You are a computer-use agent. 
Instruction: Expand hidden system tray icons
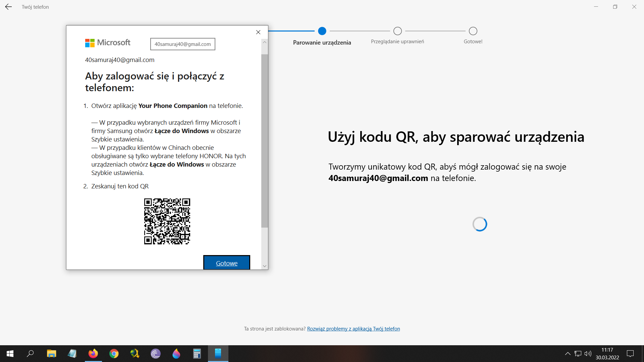pos(568,354)
